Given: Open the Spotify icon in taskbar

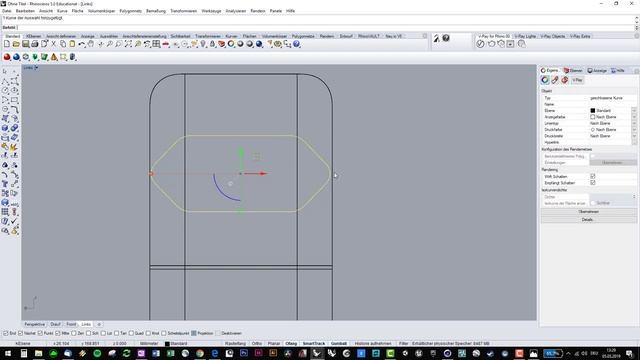Looking at the screenshot, I should (97, 353).
